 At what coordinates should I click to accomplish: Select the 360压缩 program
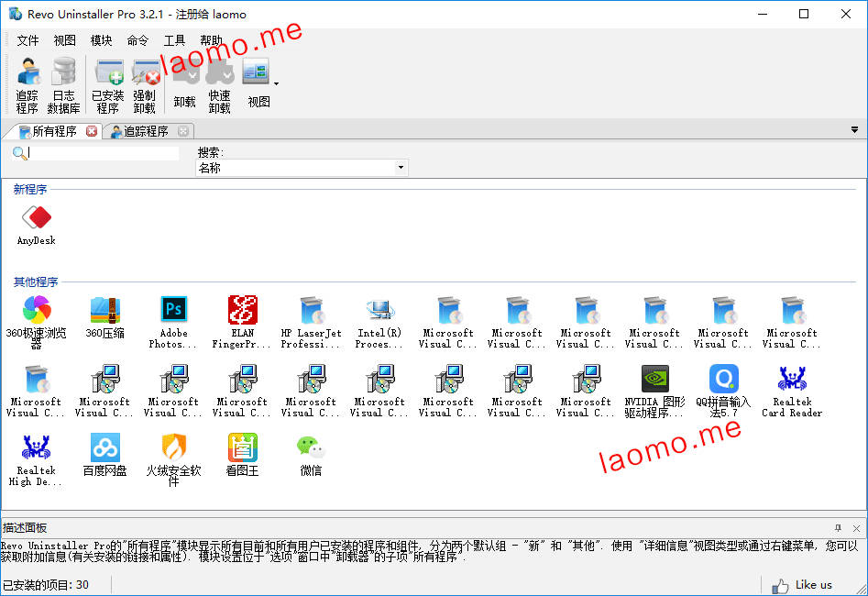[105, 318]
